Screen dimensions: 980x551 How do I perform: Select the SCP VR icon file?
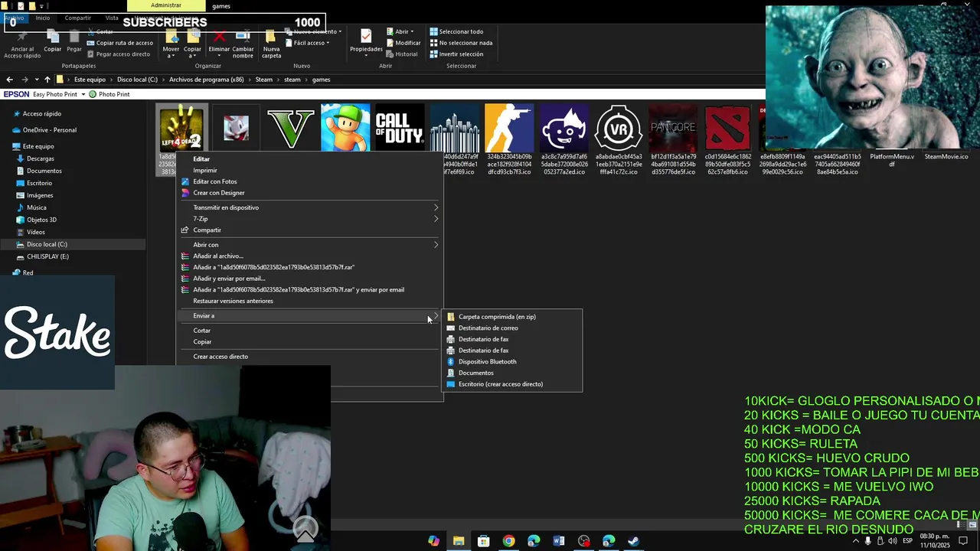click(x=619, y=128)
